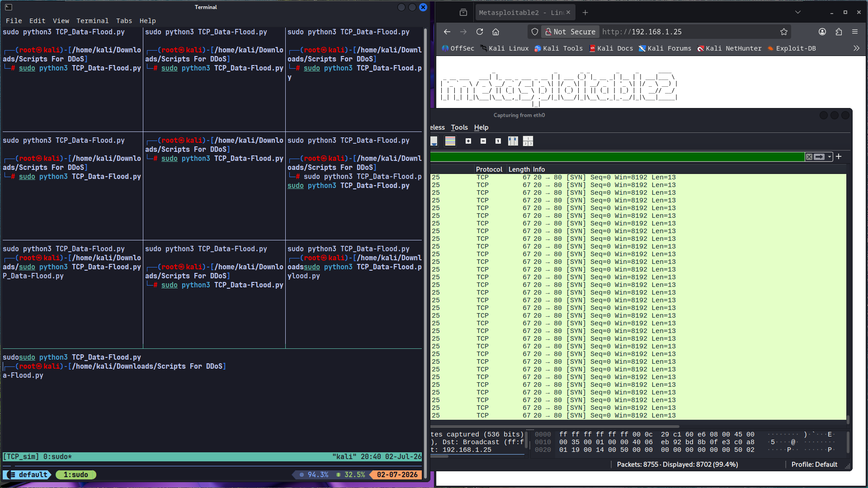Open the Firefox extensions icon
868x488 pixels.
pos(839,32)
